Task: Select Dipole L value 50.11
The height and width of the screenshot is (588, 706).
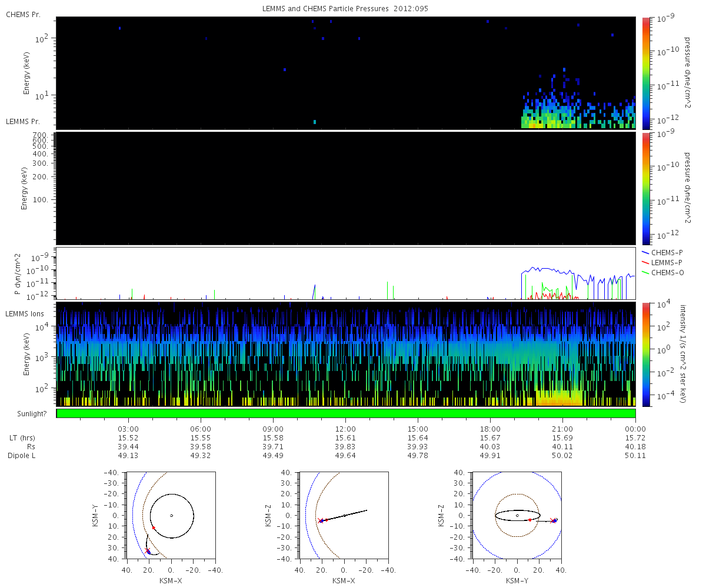Action: (x=635, y=456)
